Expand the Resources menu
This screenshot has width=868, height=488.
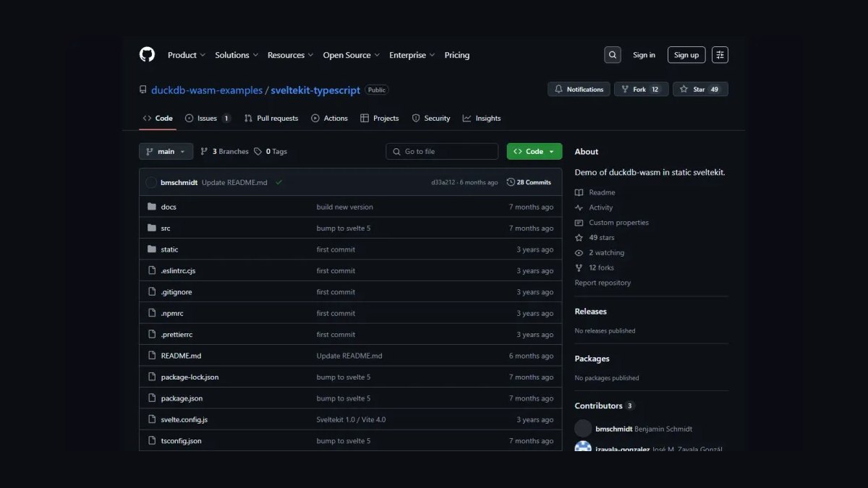(x=291, y=55)
